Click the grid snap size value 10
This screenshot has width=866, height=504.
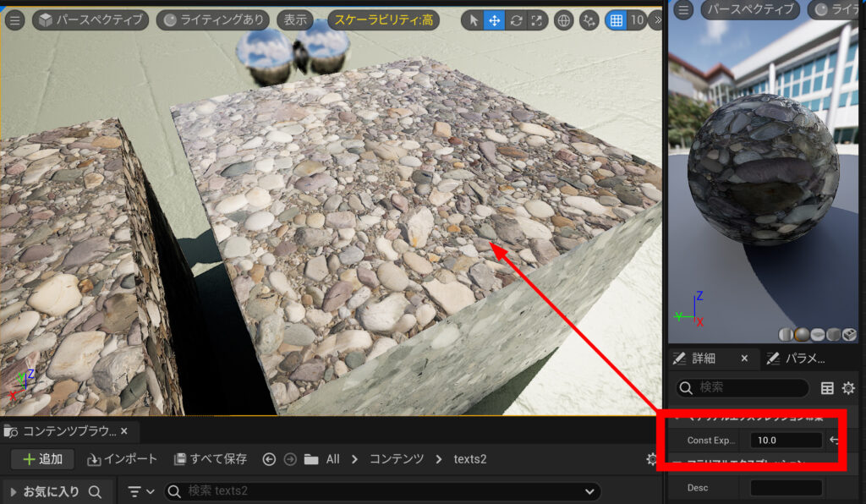tap(637, 21)
